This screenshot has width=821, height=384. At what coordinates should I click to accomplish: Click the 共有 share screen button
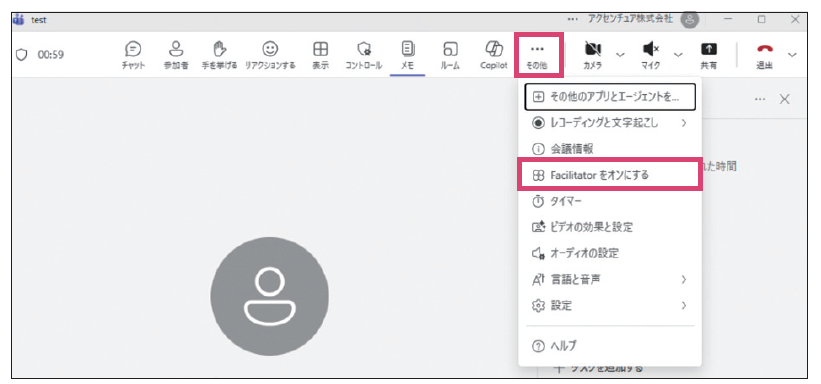(708, 55)
